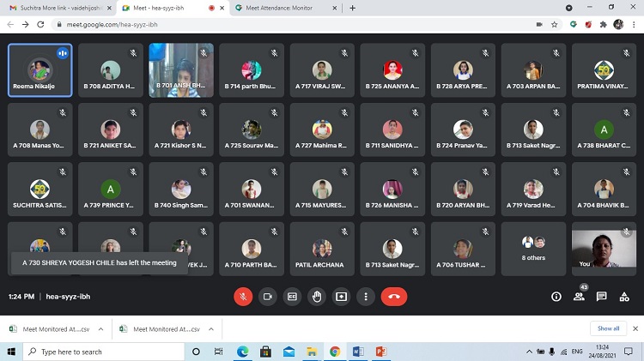
Task: Click the red leave call button
Action: click(x=393, y=297)
